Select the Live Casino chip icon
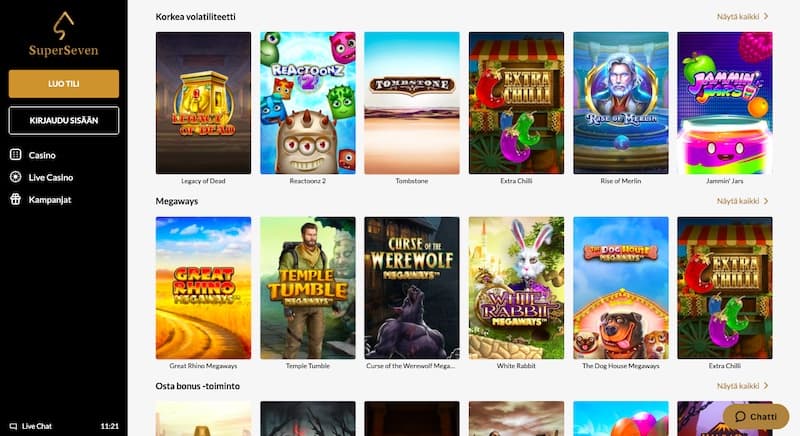Screen dimensions: 800x436 [16, 177]
